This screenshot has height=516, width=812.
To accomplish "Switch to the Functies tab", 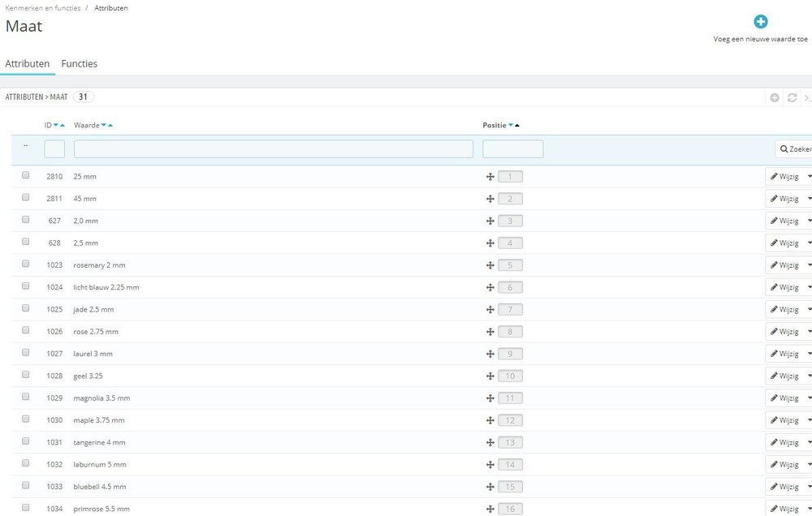I will point(80,63).
